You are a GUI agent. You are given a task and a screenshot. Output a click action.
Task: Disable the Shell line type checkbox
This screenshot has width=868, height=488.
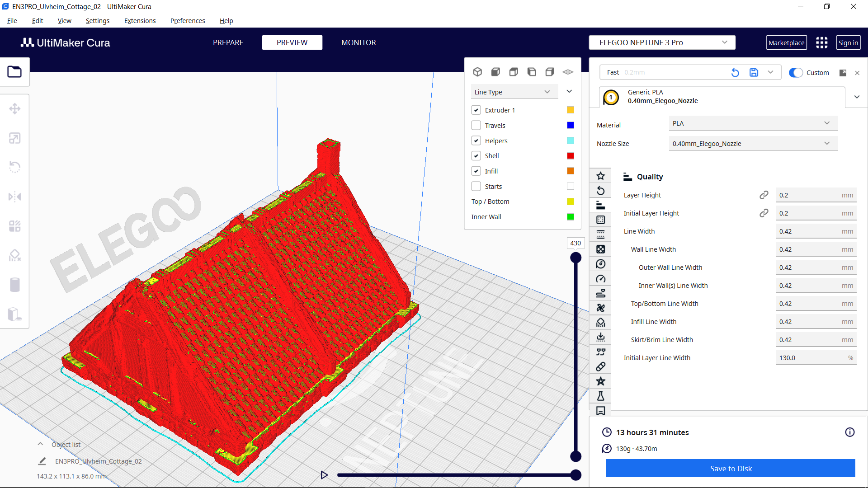[476, 155]
